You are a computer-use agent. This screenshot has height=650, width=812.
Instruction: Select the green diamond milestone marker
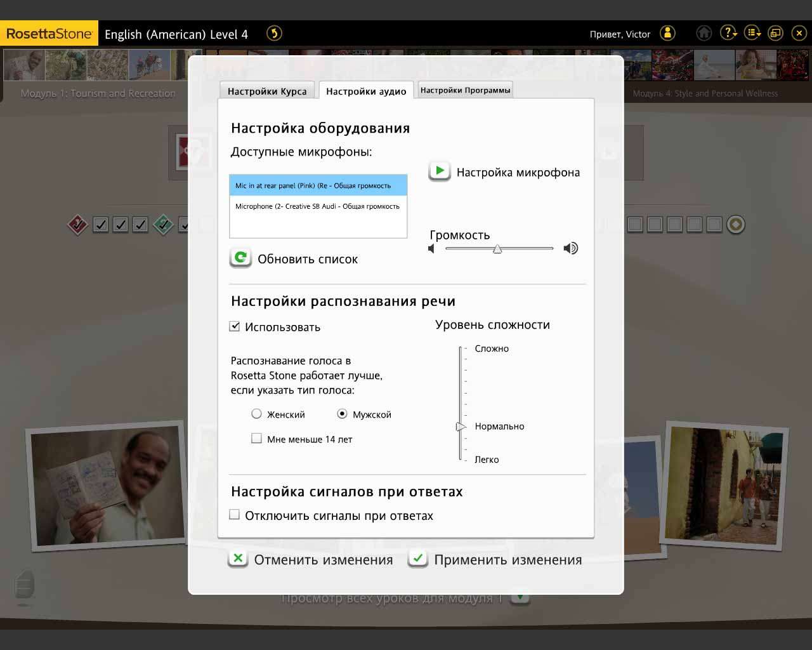(x=164, y=224)
